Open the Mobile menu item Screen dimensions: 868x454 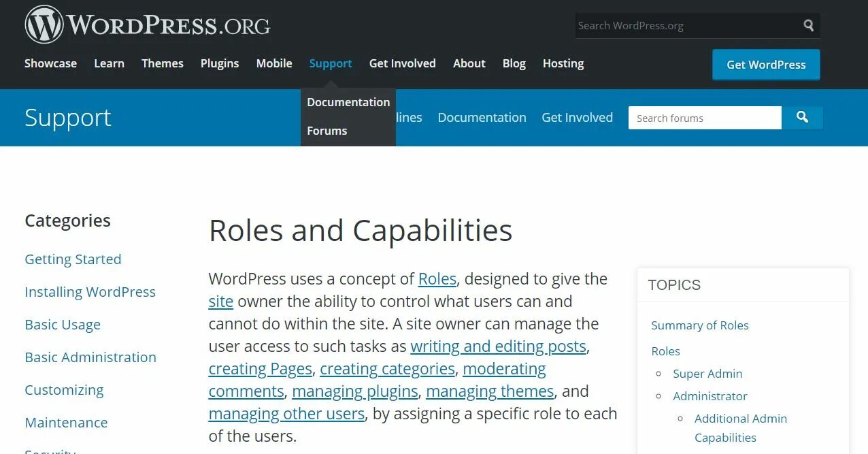coord(274,63)
